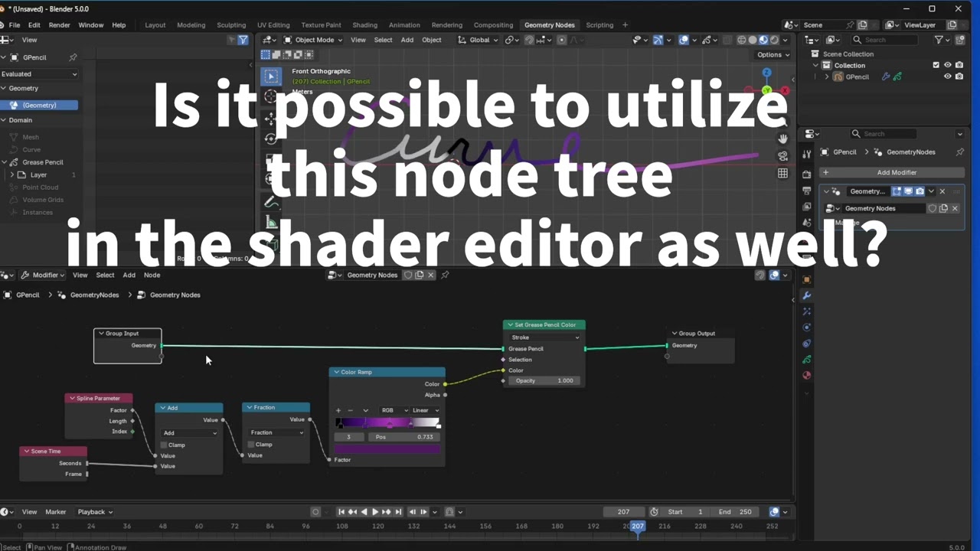This screenshot has width=980, height=551.
Task: Switch to the Shading workspace tab
Action: click(364, 25)
